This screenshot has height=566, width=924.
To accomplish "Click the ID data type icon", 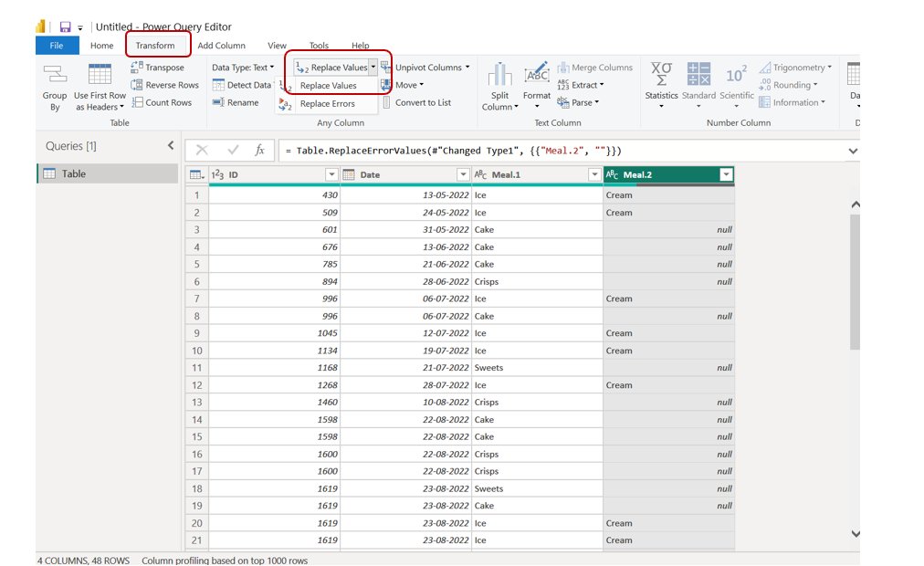I will pos(217,174).
